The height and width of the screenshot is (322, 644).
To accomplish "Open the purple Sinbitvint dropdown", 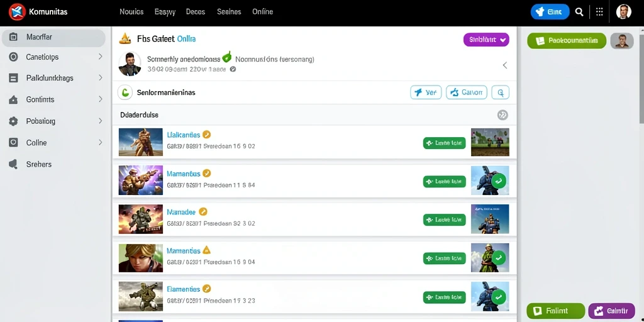I will click(x=486, y=40).
